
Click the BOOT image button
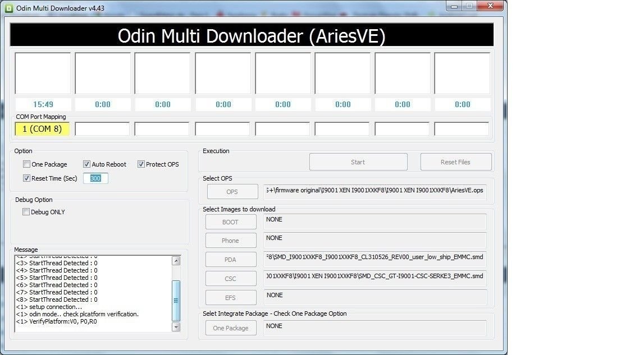coord(230,222)
